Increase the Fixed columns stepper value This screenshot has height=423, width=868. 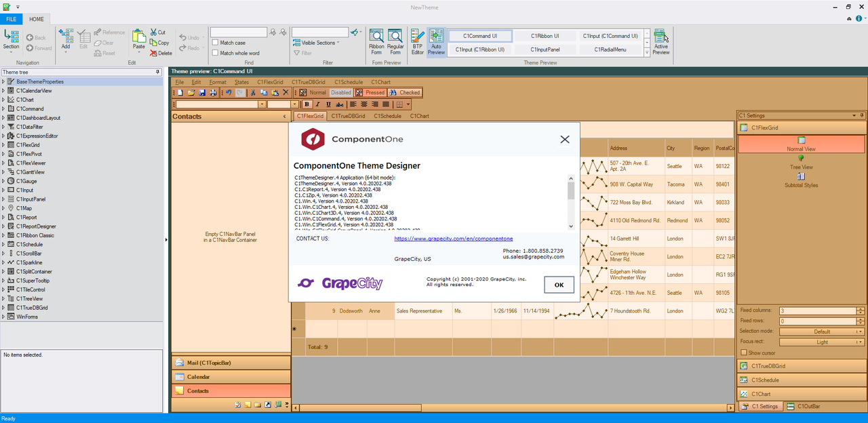click(x=861, y=308)
